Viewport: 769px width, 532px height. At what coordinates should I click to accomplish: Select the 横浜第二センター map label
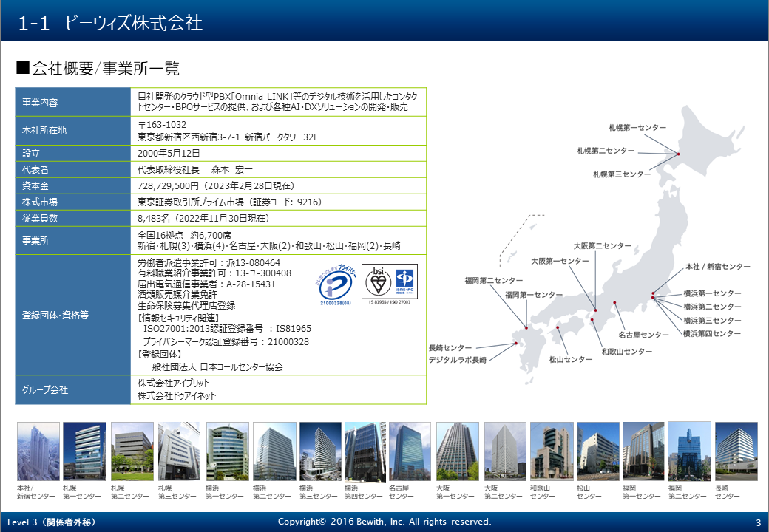[x=712, y=307]
